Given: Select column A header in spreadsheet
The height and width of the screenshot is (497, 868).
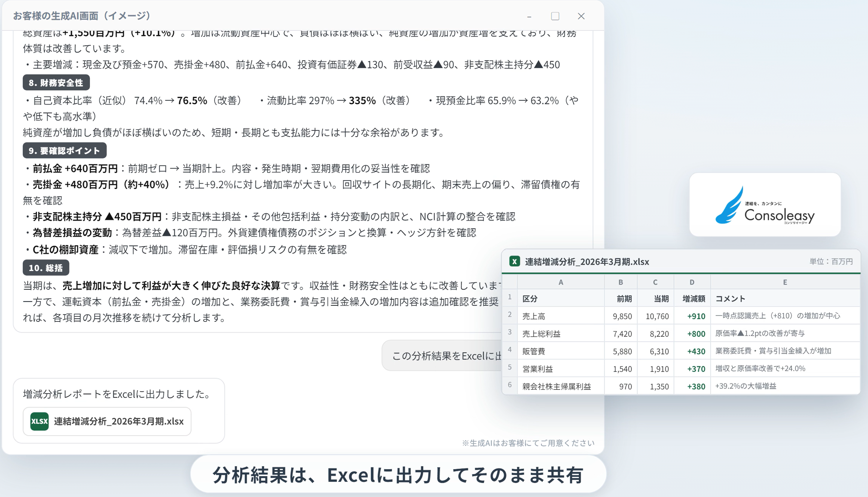Looking at the screenshot, I should pyautogui.click(x=561, y=282).
